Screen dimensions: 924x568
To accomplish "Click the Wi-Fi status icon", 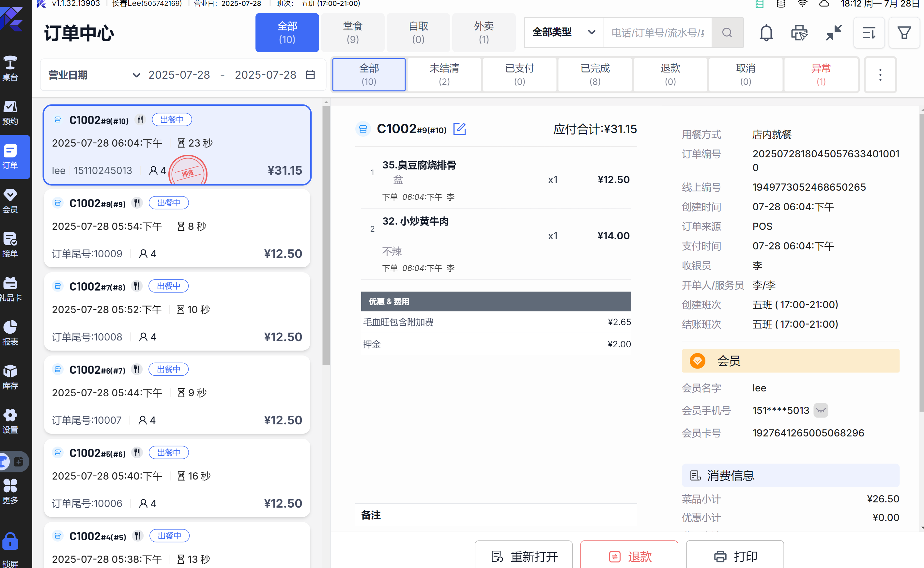I will 802,4.
